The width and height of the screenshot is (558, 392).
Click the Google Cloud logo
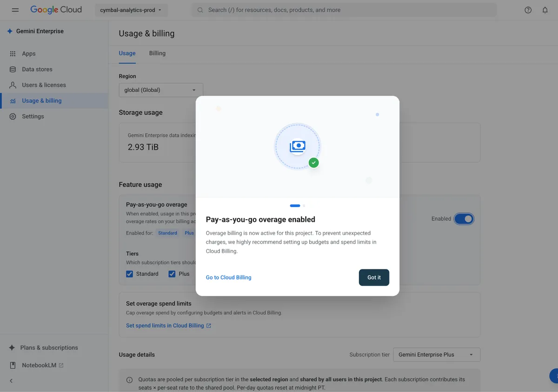(x=56, y=10)
